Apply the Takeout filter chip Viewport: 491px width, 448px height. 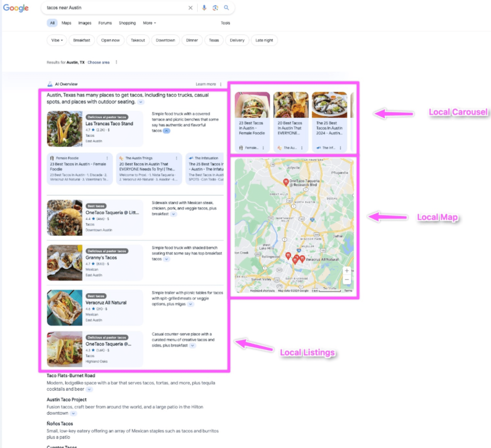pyautogui.click(x=138, y=40)
